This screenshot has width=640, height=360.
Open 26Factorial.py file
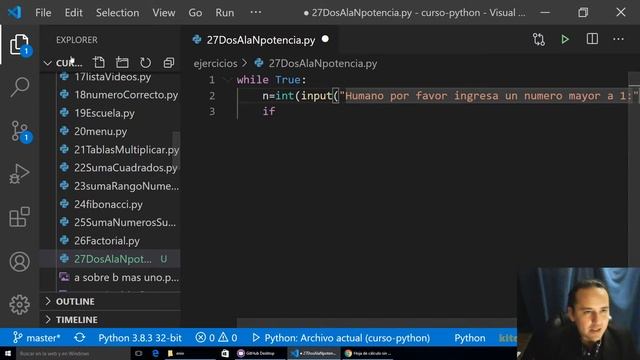click(x=107, y=241)
